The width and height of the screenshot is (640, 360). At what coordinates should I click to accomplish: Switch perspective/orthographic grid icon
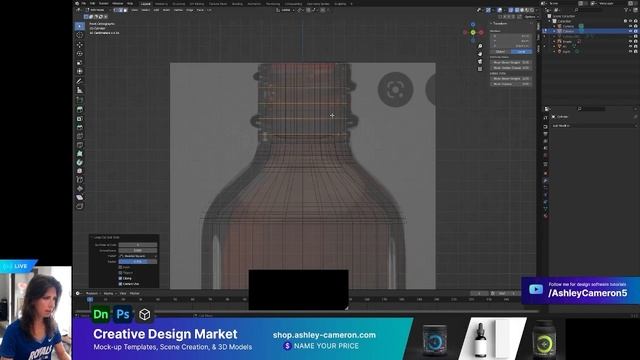click(x=480, y=69)
